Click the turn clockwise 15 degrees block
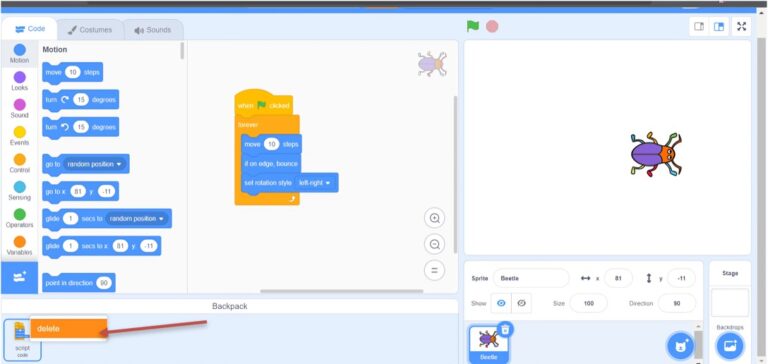 click(x=81, y=100)
